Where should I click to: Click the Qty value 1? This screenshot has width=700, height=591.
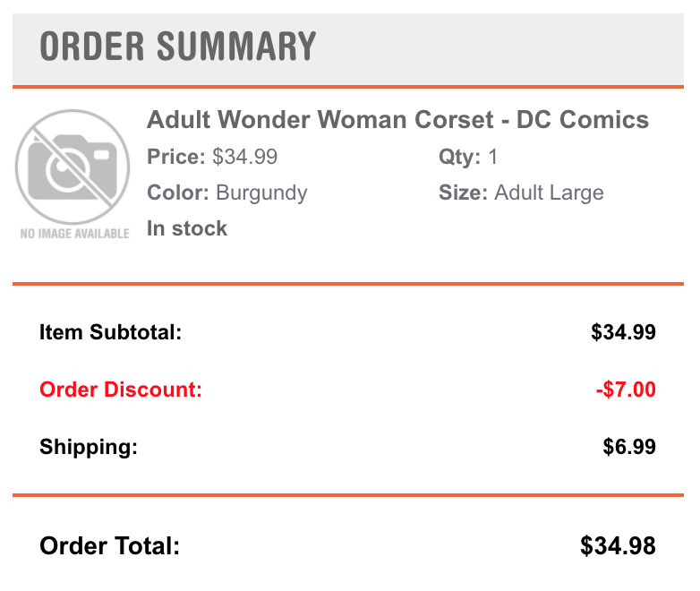pos(492,157)
